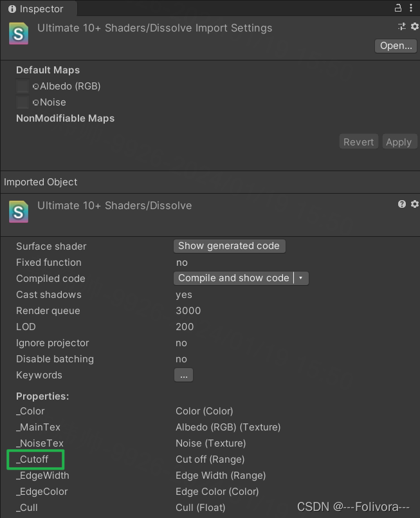This screenshot has height=518, width=420.
Task: Open the Inspector kebab menu
Action: click(x=412, y=8)
